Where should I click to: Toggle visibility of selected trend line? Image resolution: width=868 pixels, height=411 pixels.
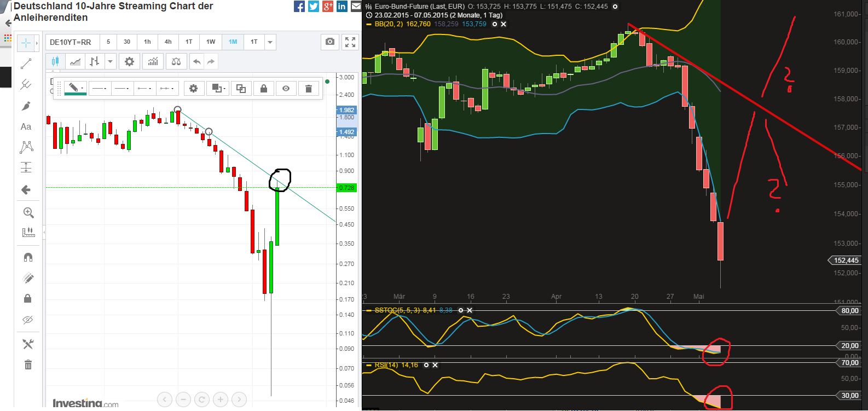coord(286,88)
